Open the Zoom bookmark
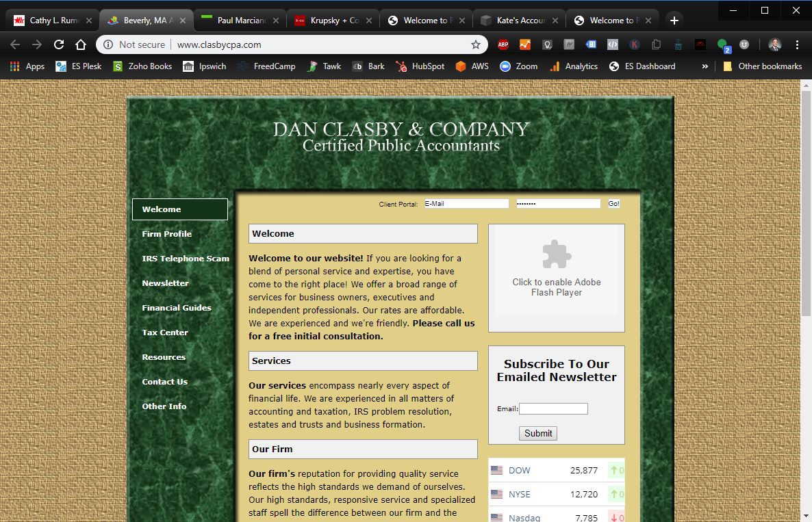The width and height of the screenshot is (812, 522). pos(518,66)
